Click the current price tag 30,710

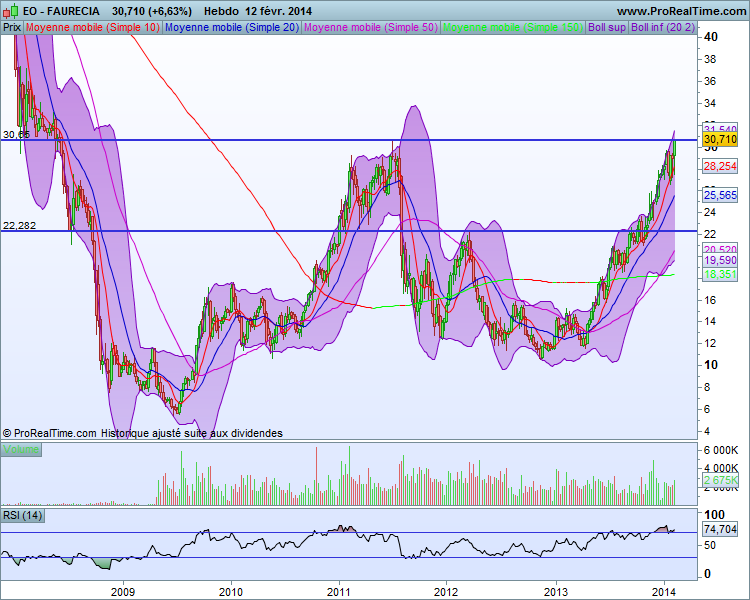(x=720, y=139)
